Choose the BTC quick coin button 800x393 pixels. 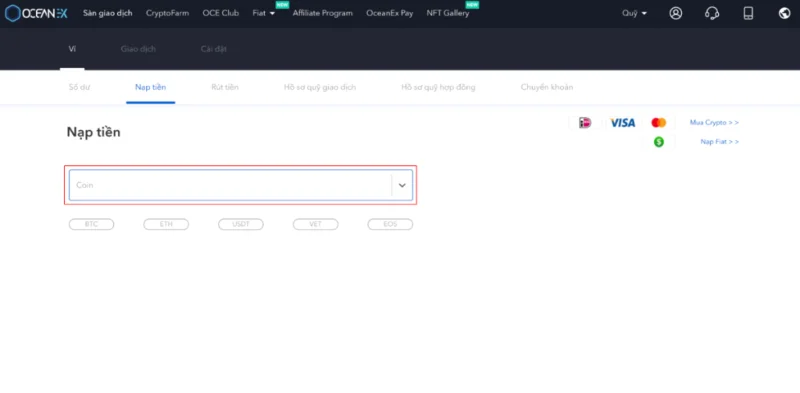tap(91, 224)
